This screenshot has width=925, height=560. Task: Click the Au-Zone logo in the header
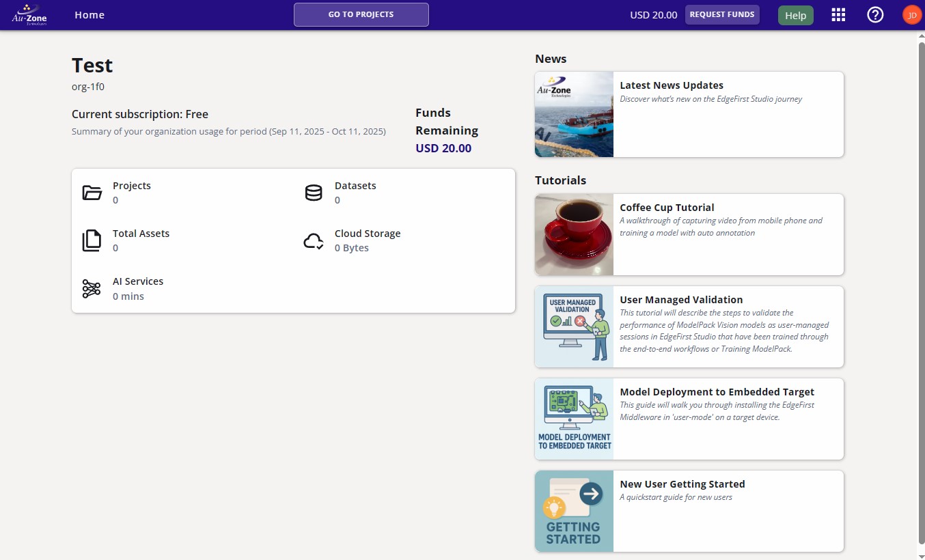(29, 14)
